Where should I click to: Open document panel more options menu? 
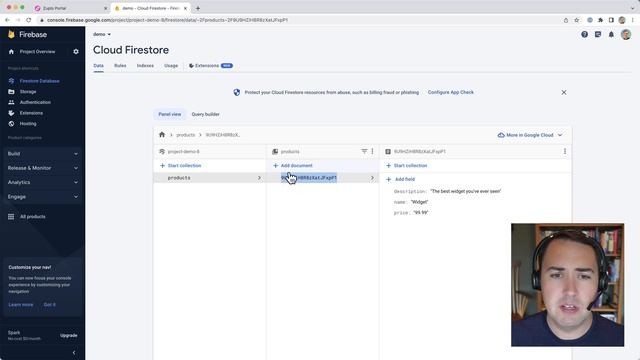pyautogui.click(x=565, y=151)
